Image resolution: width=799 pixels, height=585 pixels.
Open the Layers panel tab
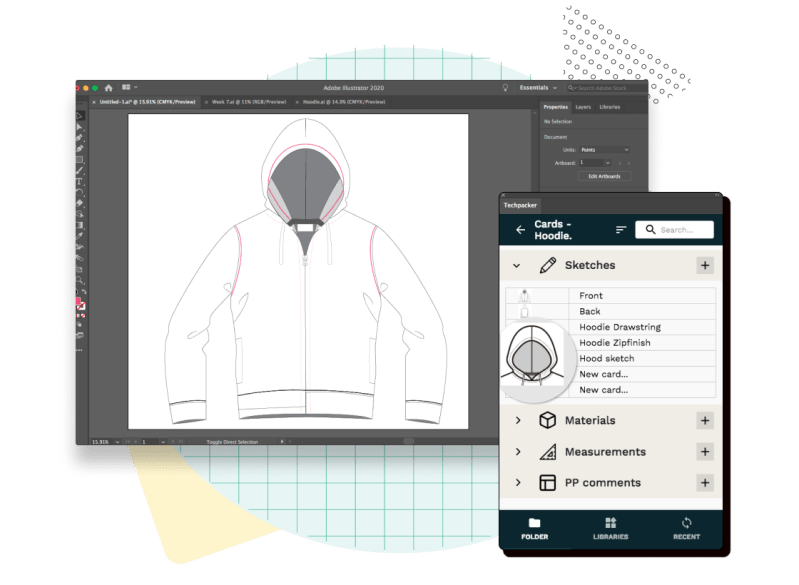click(x=583, y=107)
